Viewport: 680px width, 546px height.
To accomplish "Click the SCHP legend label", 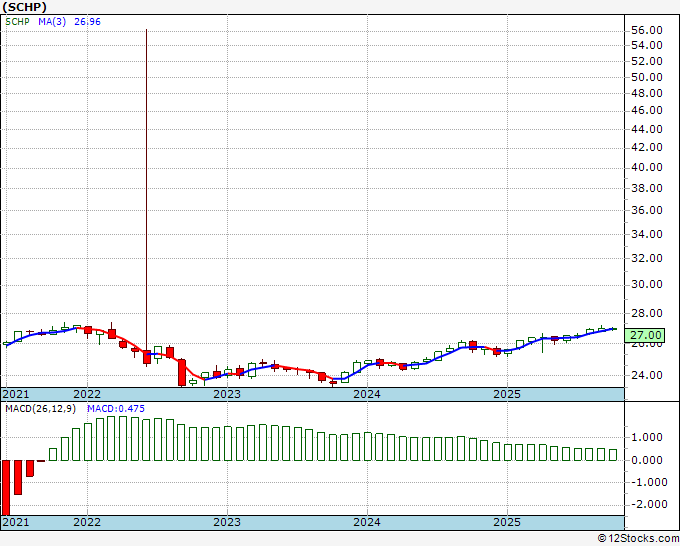I will click(x=17, y=22).
